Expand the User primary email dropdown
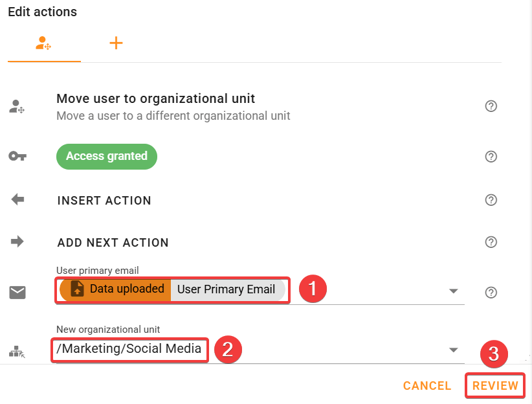Viewport: 532px width, 404px height. (x=453, y=291)
